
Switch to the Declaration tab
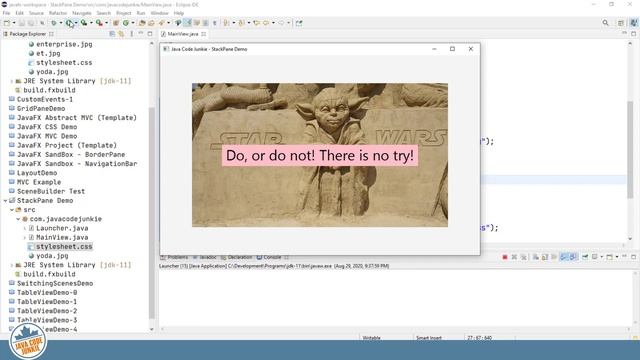point(236,257)
